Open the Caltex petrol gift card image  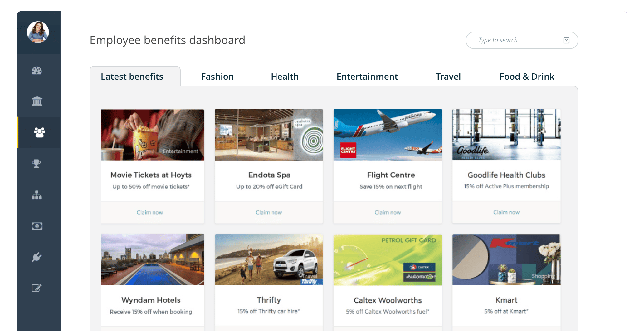[x=388, y=259]
